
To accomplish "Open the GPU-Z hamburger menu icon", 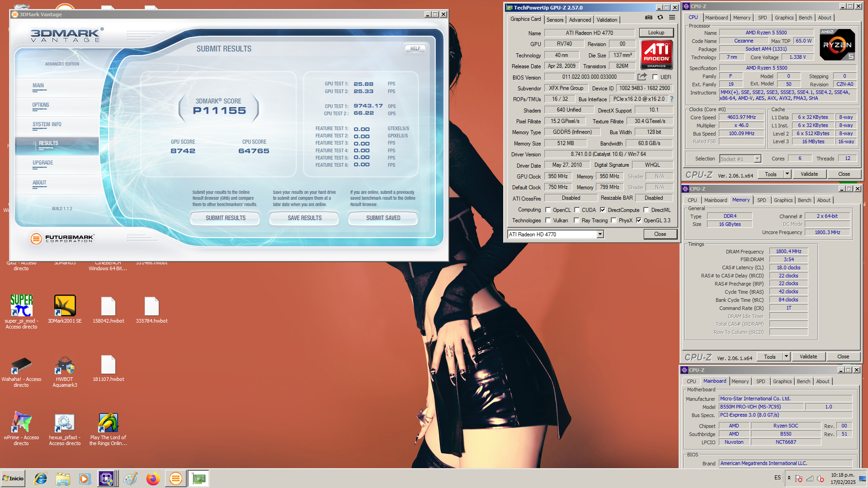I will pyautogui.click(x=672, y=17).
